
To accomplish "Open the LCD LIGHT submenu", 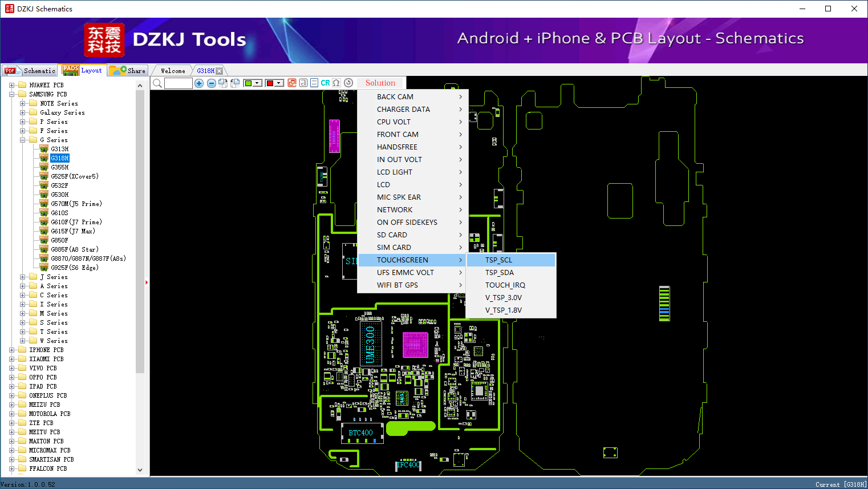I will click(413, 172).
